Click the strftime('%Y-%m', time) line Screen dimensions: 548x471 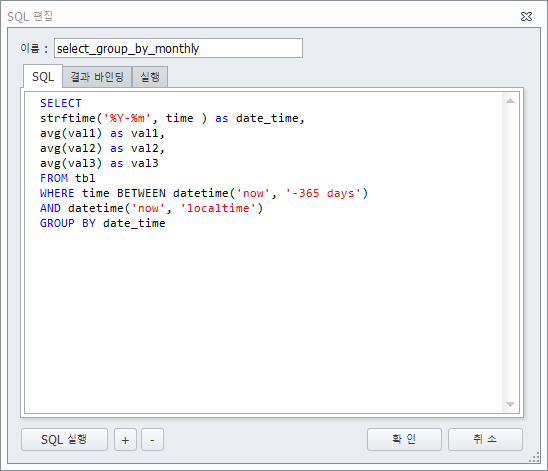(172, 118)
